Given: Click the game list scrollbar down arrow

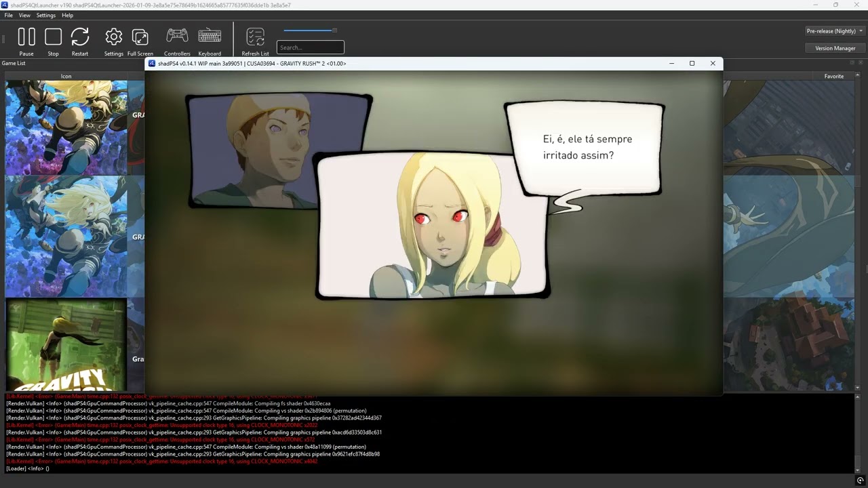Looking at the screenshot, I should (859, 387).
